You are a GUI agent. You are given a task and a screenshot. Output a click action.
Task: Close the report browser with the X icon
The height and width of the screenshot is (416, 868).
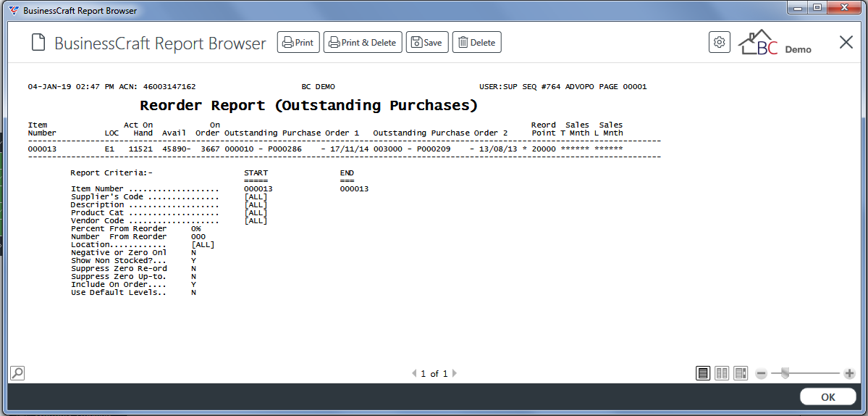tap(846, 42)
